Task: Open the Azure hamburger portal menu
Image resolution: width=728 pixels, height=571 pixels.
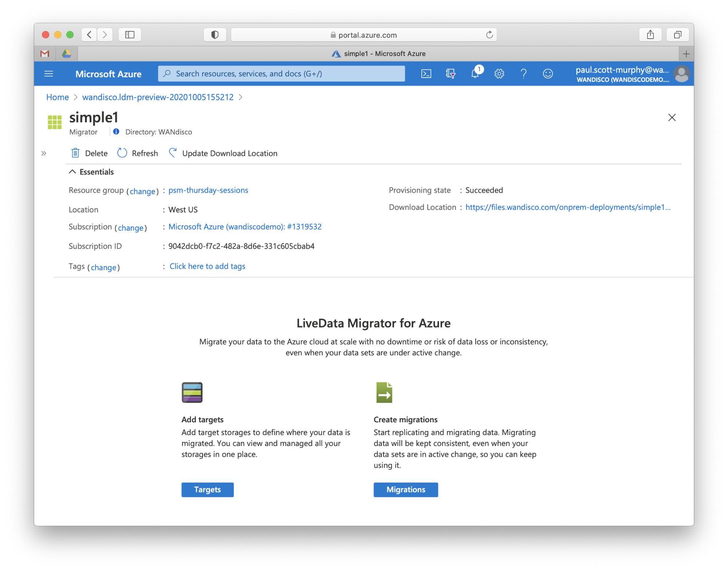Action: point(48,74)
